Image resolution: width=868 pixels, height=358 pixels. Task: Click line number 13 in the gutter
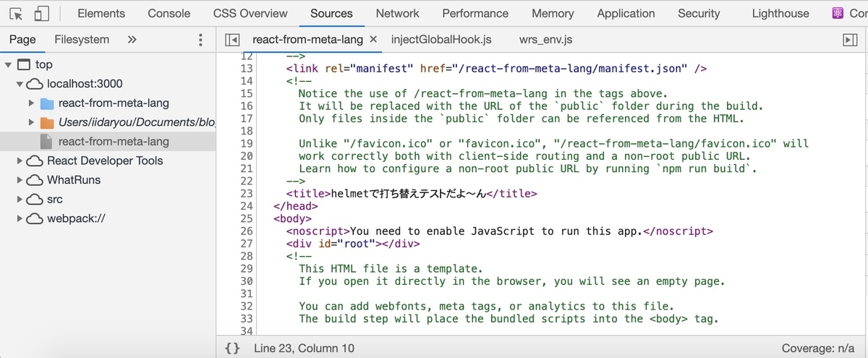pos(245,69)
